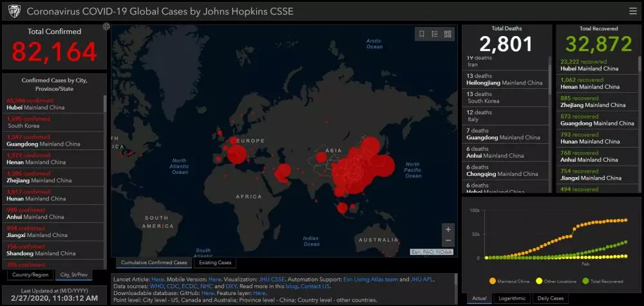The width and height of the screenshot is (644, 306).
Task: Open the blog link
Action: click(290, 286)
